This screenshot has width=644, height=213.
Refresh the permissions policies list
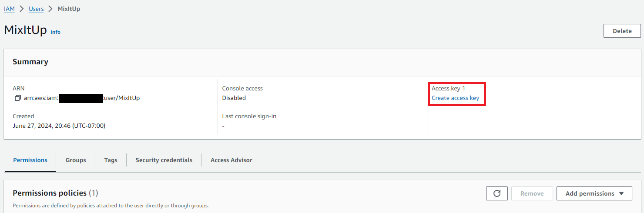click(x=497, y=193)
